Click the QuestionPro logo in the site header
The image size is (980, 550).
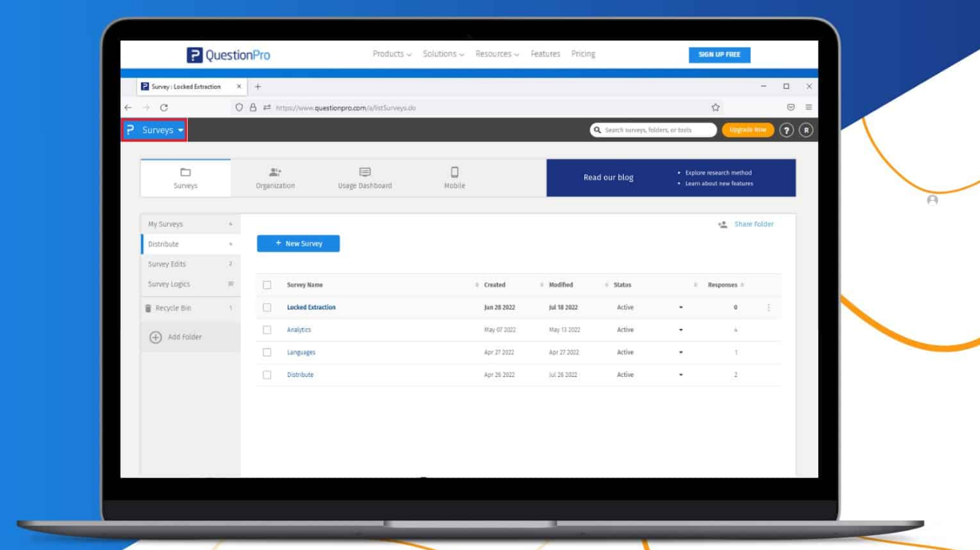coord(228,55)
